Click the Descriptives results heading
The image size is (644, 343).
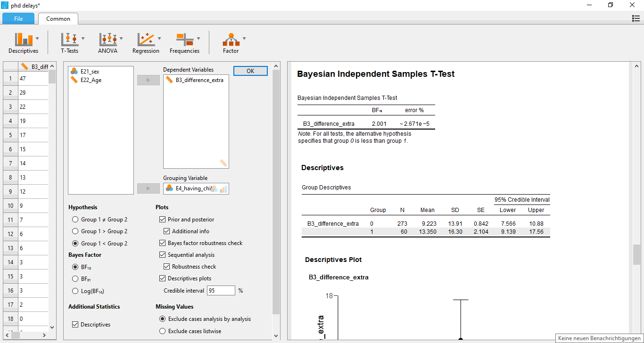(322, 168)
